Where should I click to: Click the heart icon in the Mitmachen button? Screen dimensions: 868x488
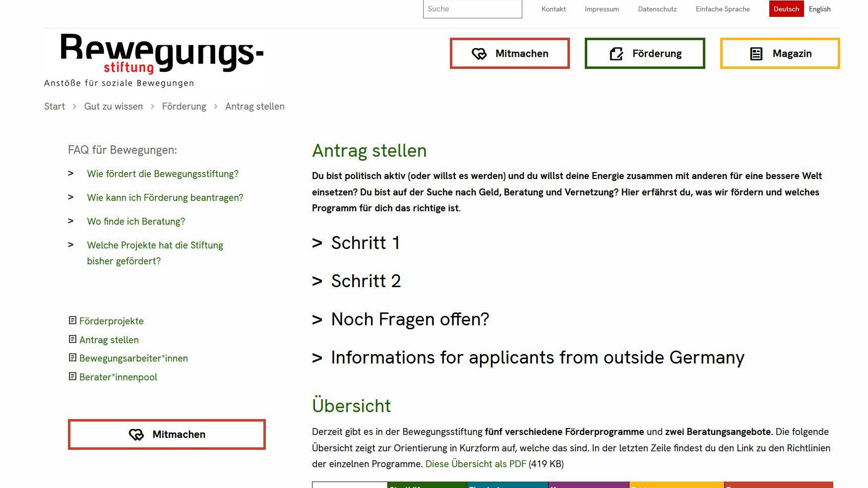coord(479,53)
